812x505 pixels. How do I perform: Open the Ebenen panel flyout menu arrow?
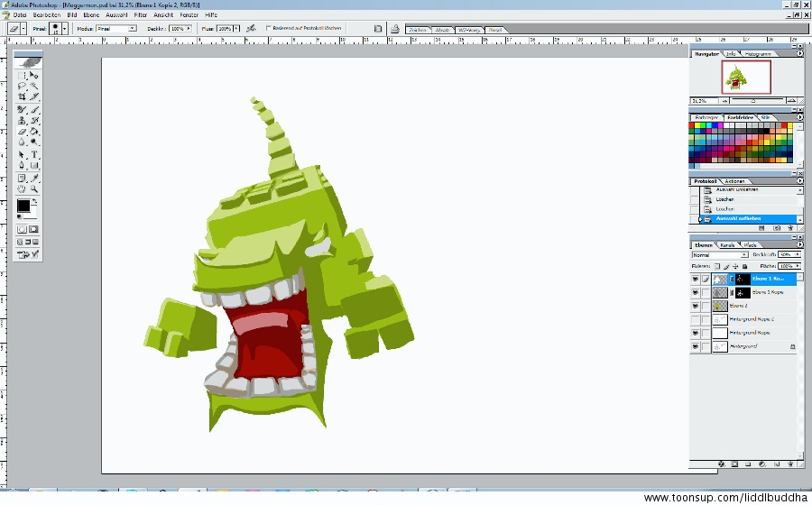799,244
